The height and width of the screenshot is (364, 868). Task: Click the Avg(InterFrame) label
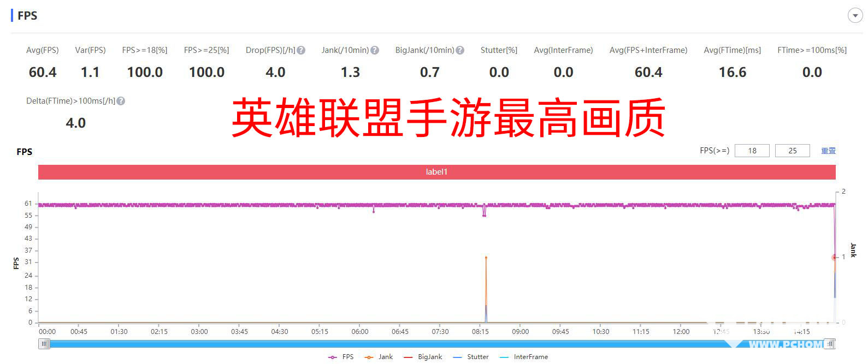point(563,50)
